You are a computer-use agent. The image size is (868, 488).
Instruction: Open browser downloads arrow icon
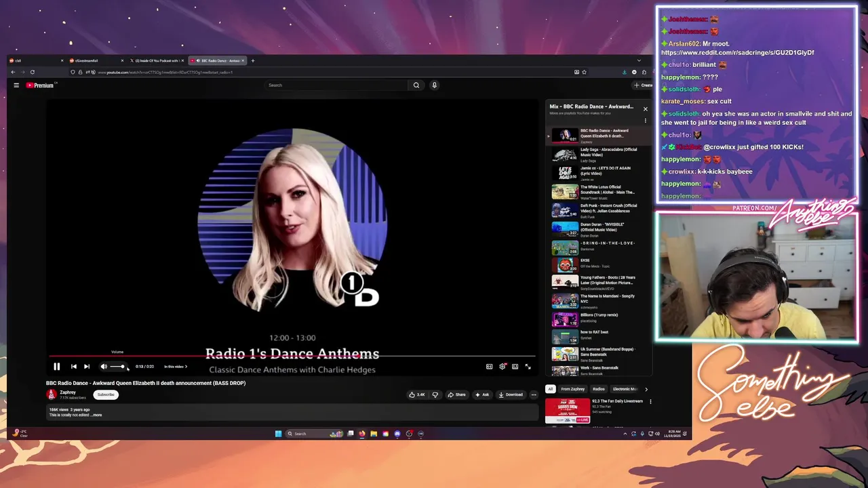click(x=624, y=72)
